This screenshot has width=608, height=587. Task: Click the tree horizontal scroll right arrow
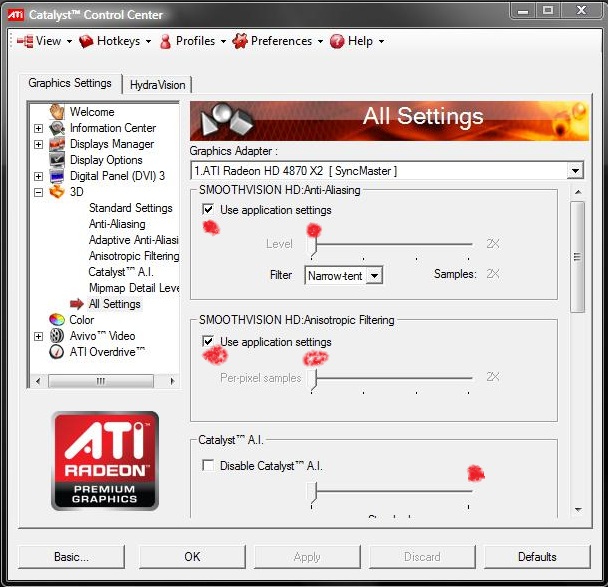[x=173, y=381]
